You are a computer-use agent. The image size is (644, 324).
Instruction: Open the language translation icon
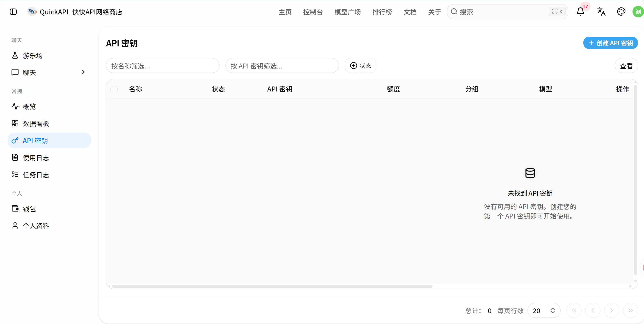click(601, 12)
